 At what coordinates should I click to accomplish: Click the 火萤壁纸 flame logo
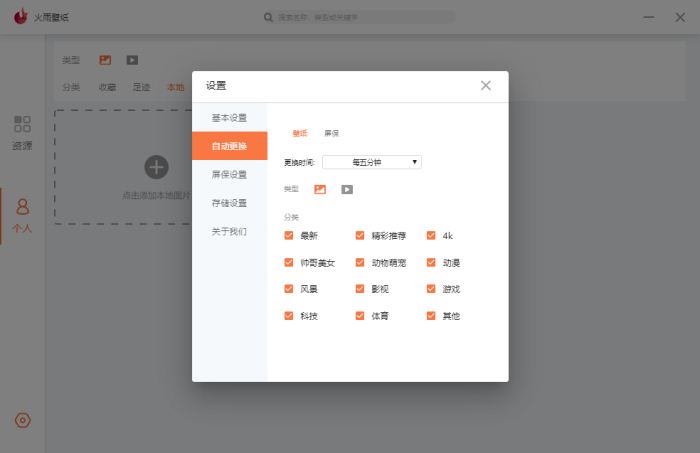tap(19, 17)
